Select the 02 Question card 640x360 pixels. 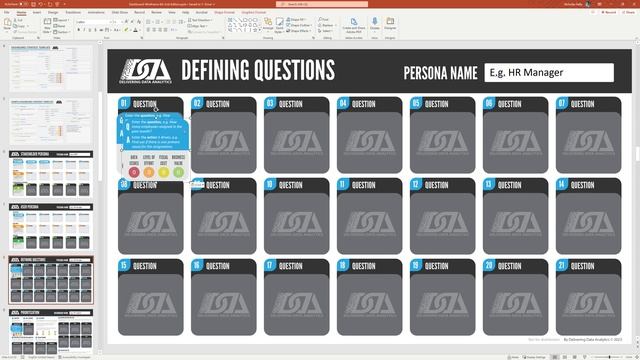(224, 135)
